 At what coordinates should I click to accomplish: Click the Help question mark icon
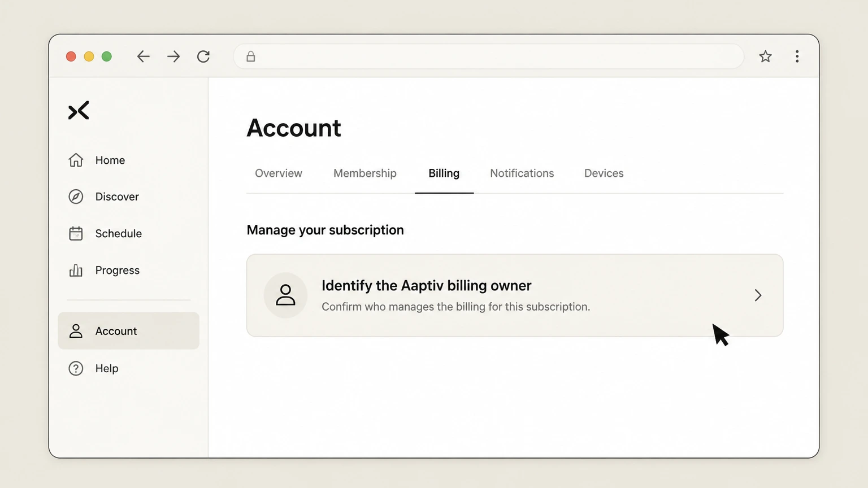(76, 368)
